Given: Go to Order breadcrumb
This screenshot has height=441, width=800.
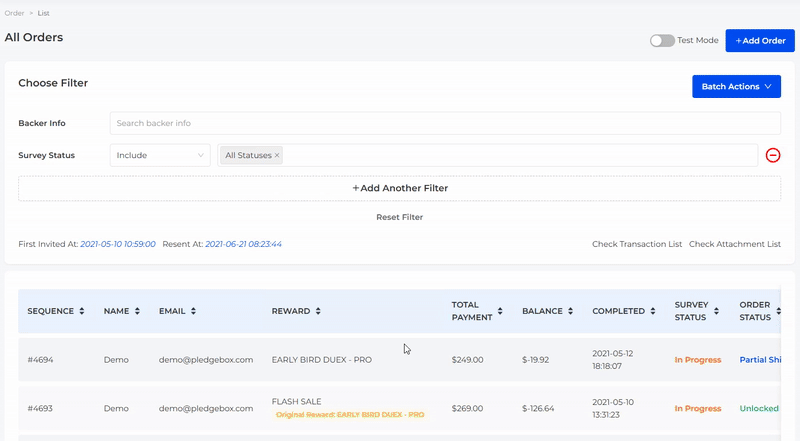Looking at the screenshot, I should 14,13.
